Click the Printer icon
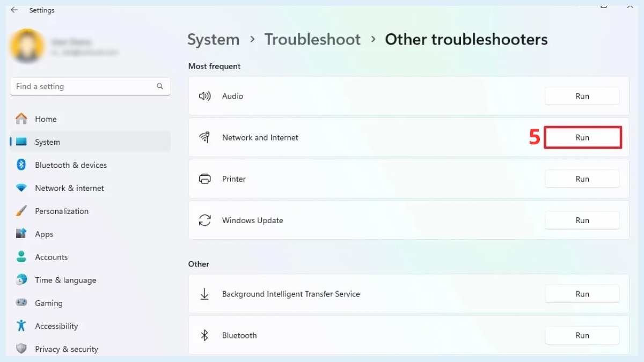The height and width of the screenshot is (362, 644). (x=204, y=179)
